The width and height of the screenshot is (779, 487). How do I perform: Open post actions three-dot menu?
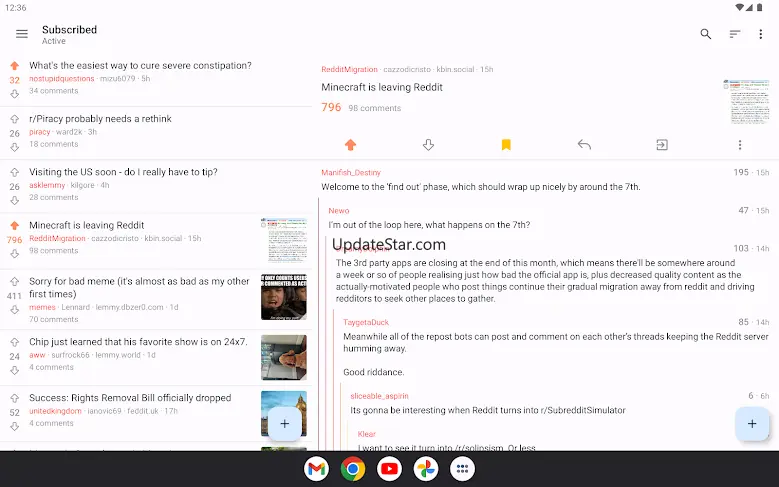tap(740, 145)
